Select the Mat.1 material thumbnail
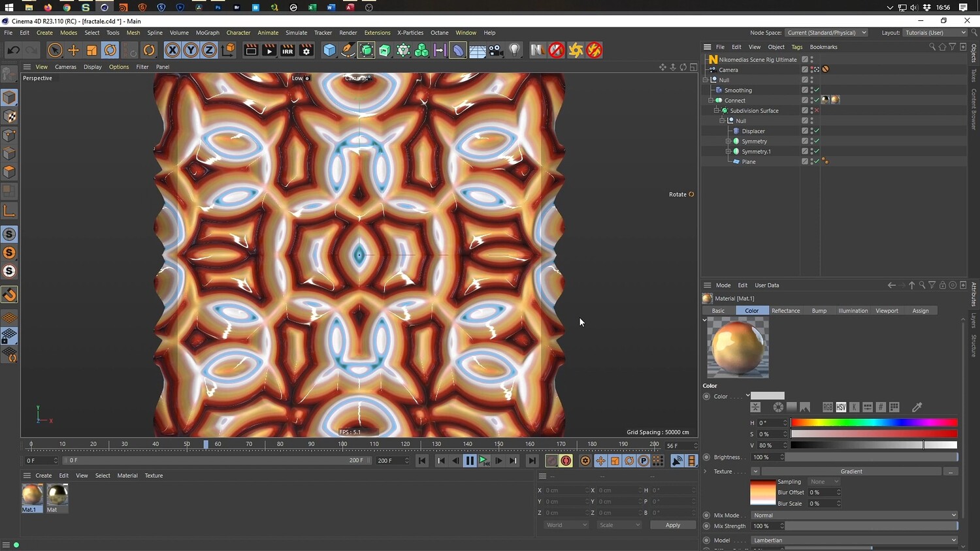 point(31,494)
